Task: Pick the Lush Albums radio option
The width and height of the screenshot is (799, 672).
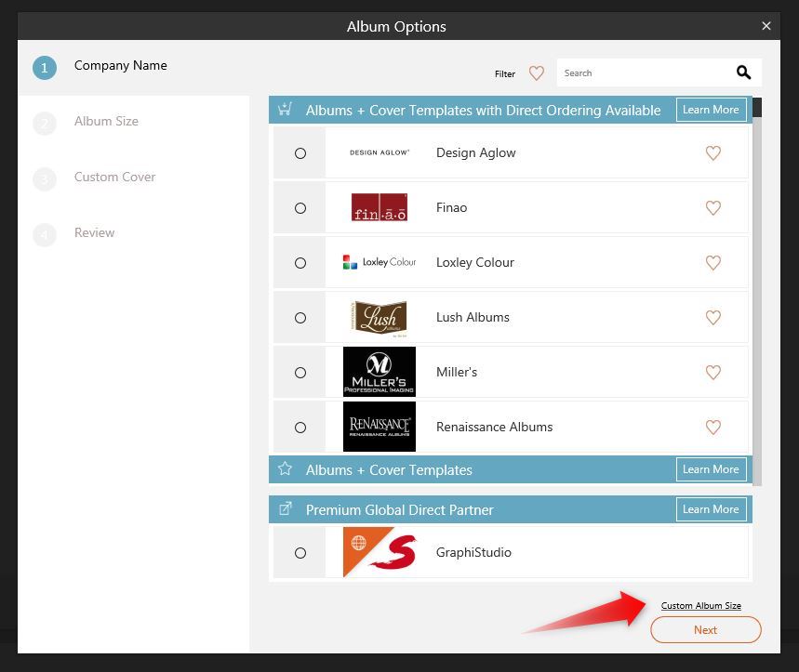Action: click(x=300, y=318)
